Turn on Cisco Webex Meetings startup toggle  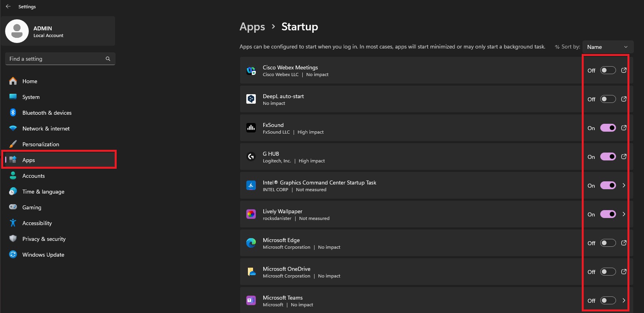[x=608, y=70]
